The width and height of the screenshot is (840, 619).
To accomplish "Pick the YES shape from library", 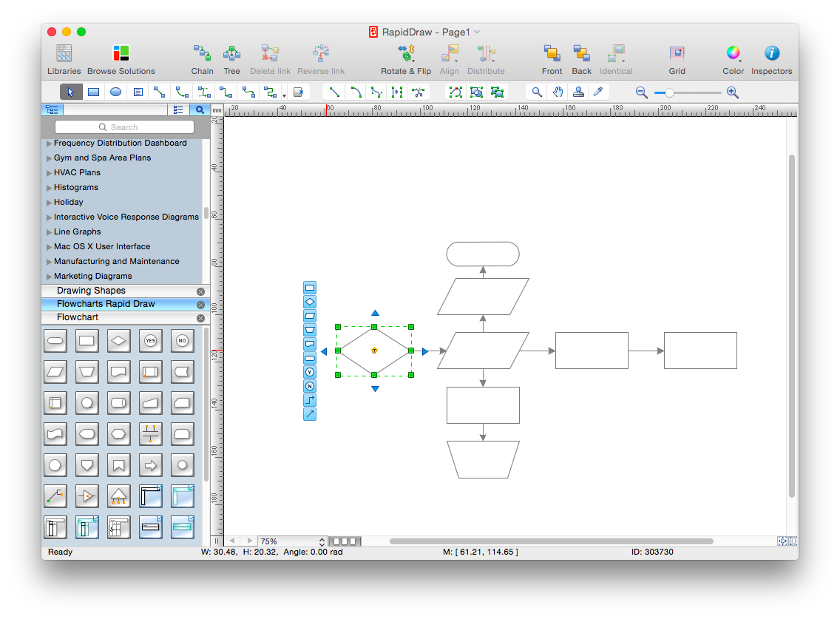I will pyautogui.click(x=151, y=341).
